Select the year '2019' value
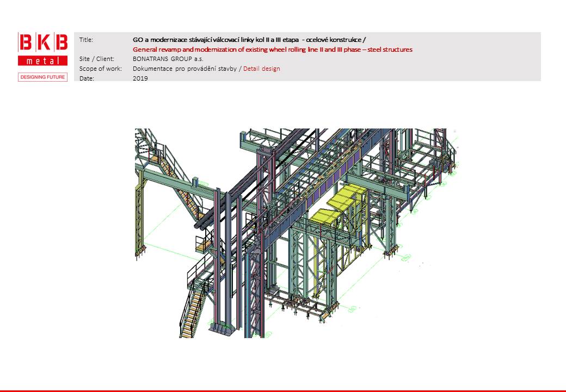Viewport: 566px width, 392px height. (x=140, y=78)
